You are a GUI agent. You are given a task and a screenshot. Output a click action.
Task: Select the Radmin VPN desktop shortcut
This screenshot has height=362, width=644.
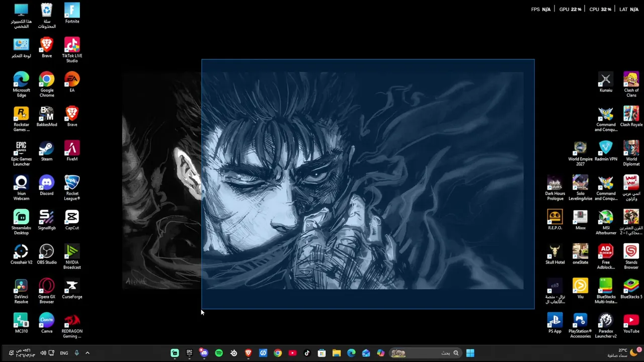tap(606, 151)
